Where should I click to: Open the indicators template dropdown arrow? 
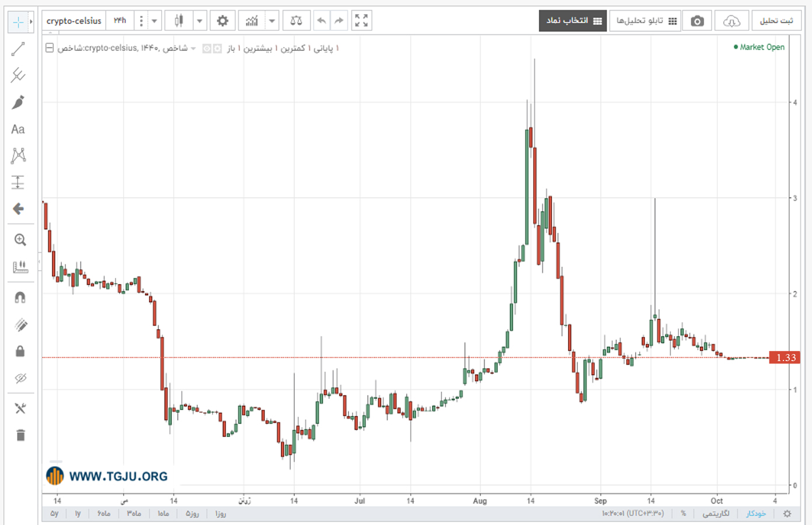click(x=271, y=21)
